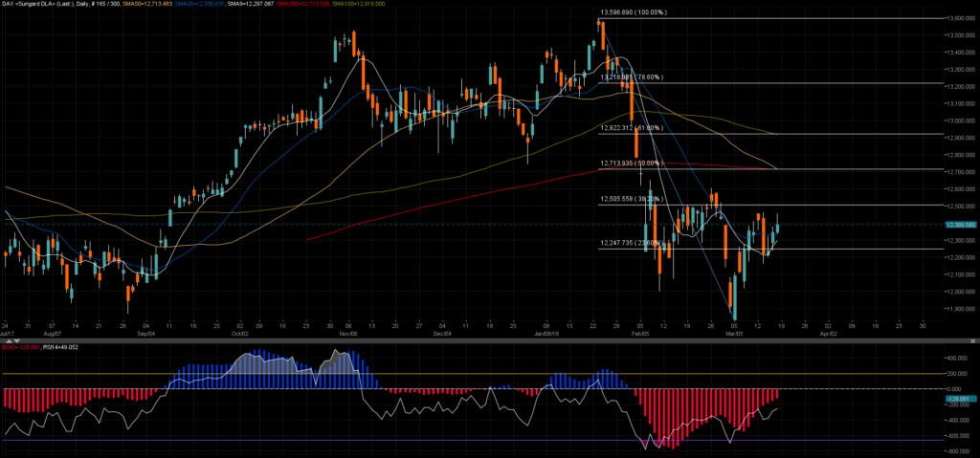Click the -600.000 indicator axis label

click(959, 436)
